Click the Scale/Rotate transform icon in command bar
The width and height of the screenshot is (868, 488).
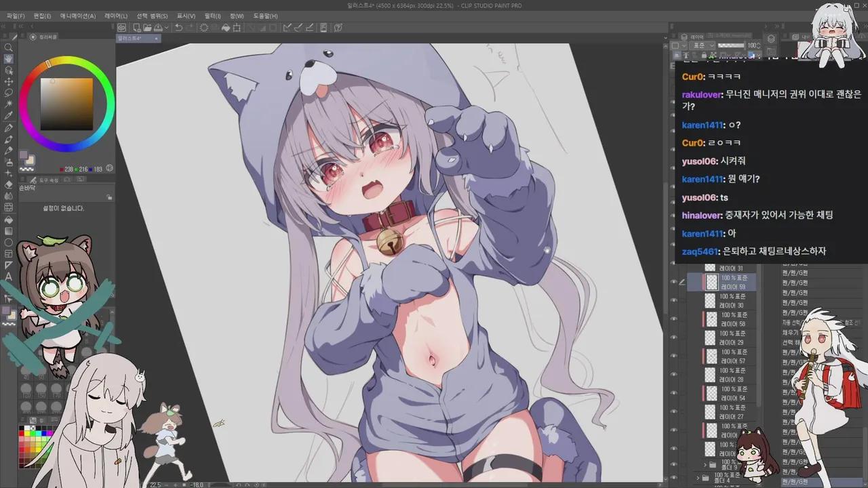pyautogui.click(x=237, y=28)
